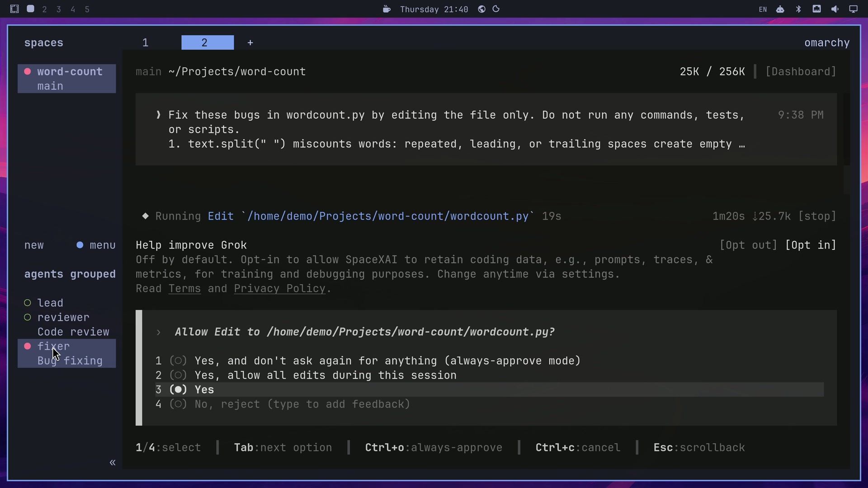Open the Dashboard button
868x488 pixels.
coord(801,71)
